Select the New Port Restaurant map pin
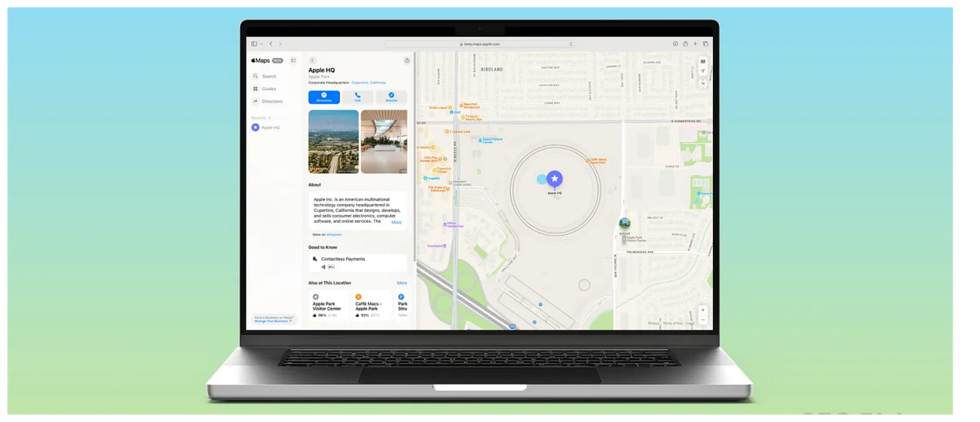The image size is (980, 422). click(462, 105)
